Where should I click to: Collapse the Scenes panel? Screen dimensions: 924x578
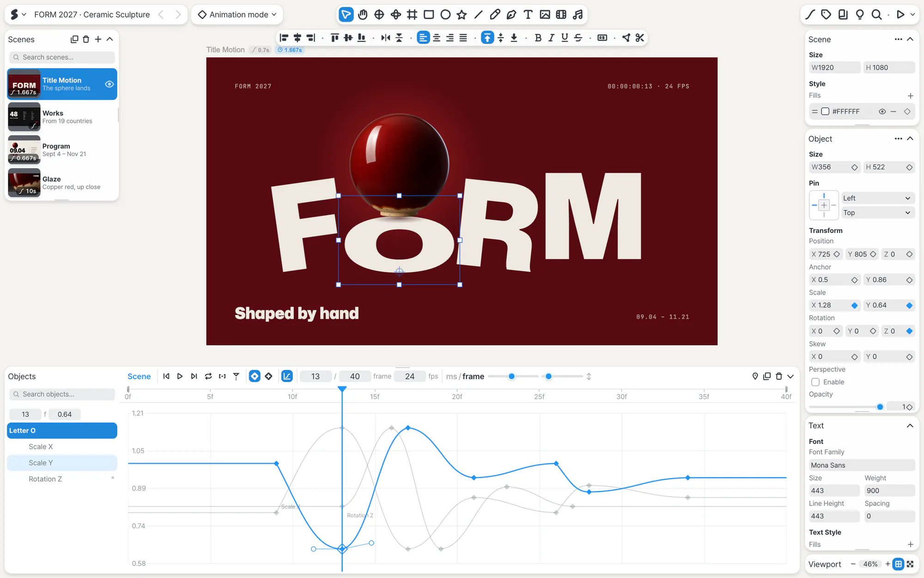[x=110, y=39]
